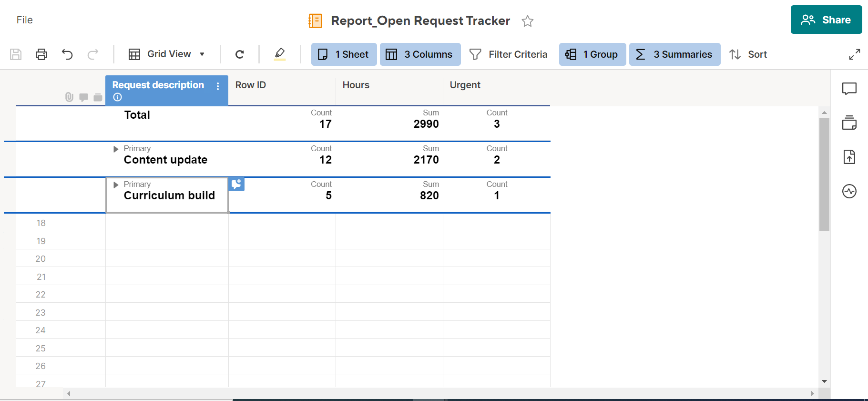Viewport: 868px width, 401px height.
Task: Open the Publish icon in right sidebar
Action: coord(849,157)
